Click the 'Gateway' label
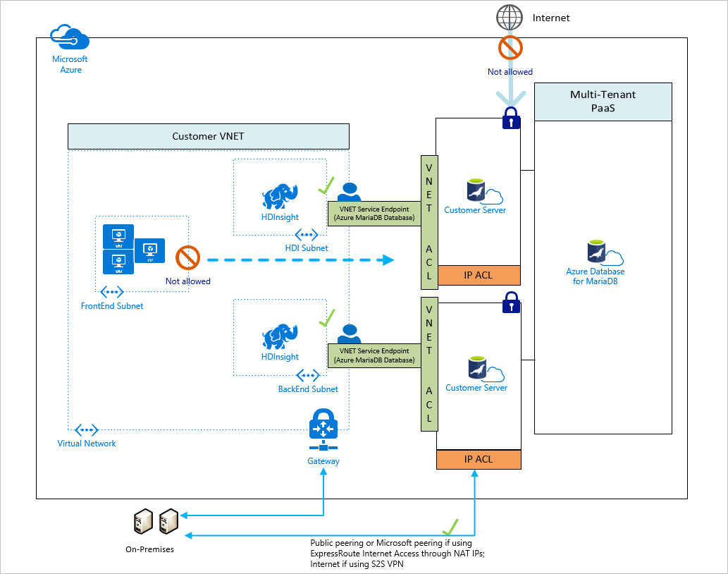The image size is (728, 574). [323, 461]
